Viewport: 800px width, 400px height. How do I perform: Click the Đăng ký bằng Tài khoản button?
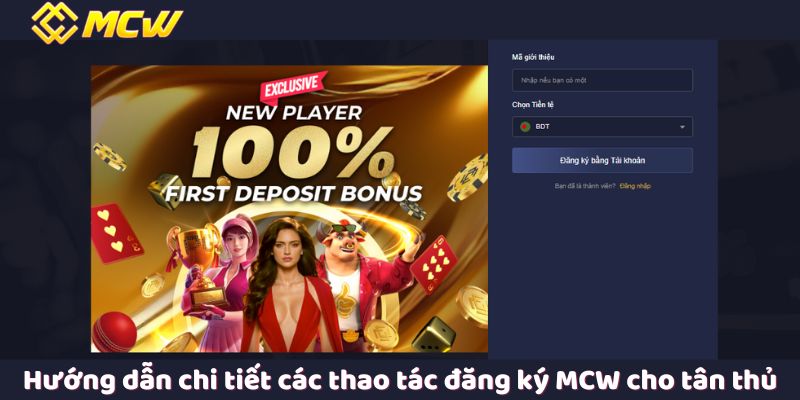(x=602, y=160)
